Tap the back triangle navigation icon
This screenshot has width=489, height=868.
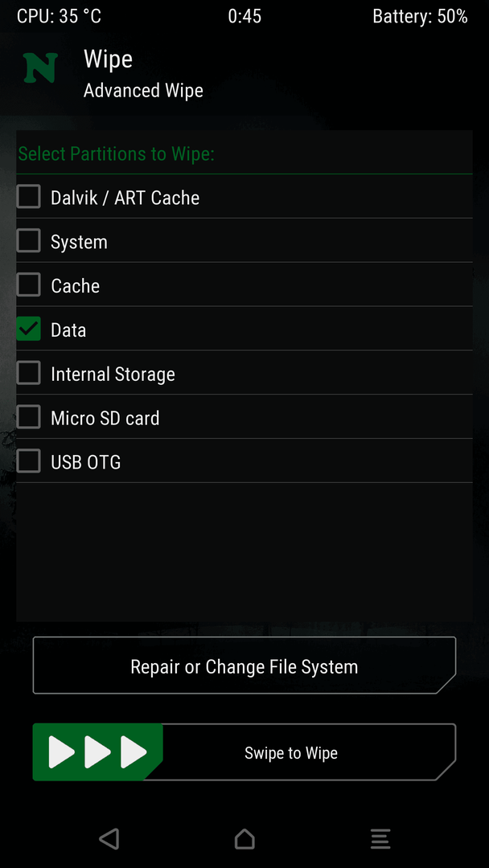click(109, 838)
